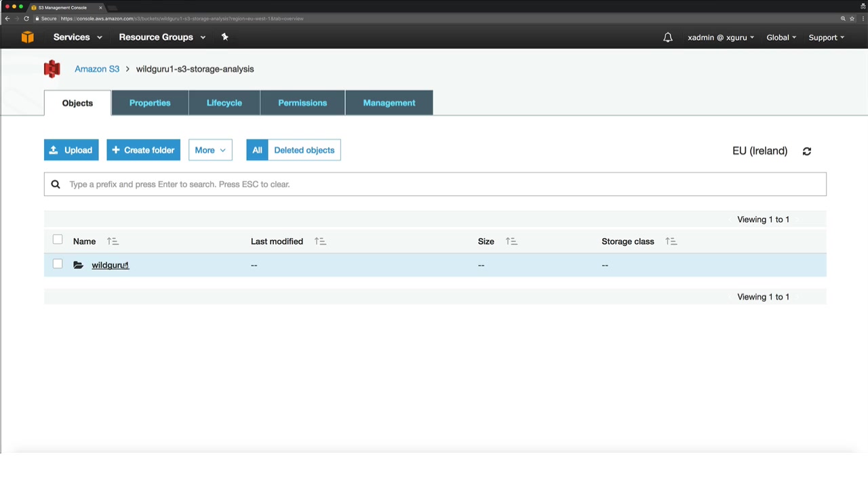Sort by Size using its sort icon

tap(511, 241)
